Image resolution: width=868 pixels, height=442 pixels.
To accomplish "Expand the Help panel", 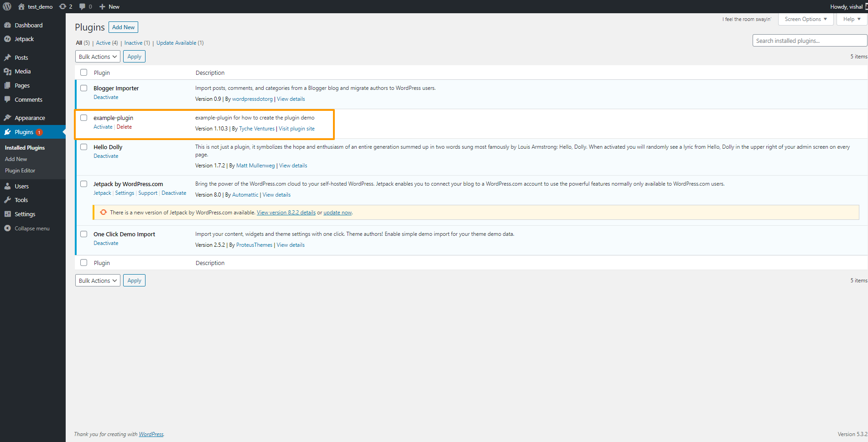I will click(x=852, y=19).
